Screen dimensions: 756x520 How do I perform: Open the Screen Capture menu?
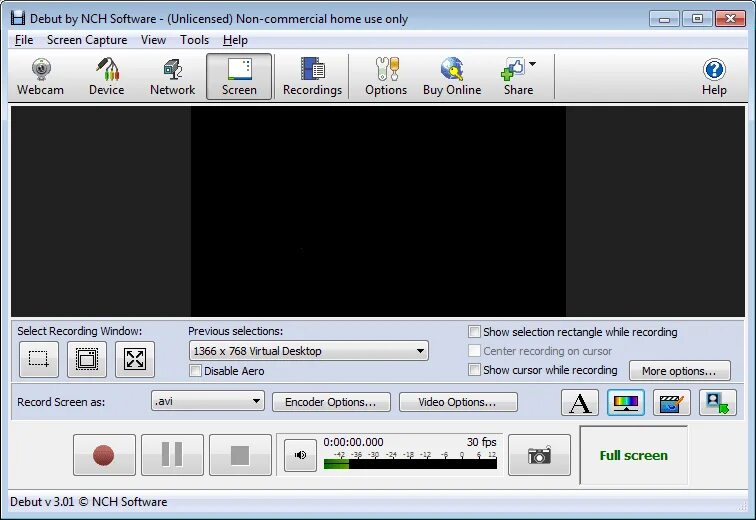pyautogui.click(x=87, y=40)
